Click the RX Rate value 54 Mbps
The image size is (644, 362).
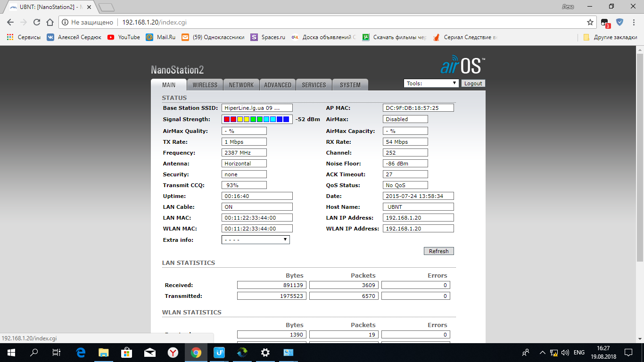coord(405,142)
